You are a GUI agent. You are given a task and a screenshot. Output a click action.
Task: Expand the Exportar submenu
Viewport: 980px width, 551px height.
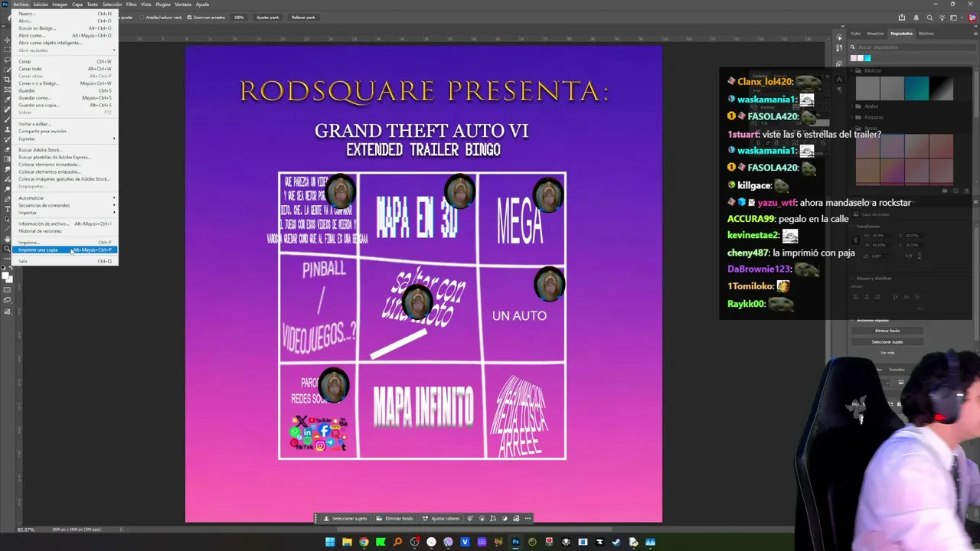coord(67,139)
